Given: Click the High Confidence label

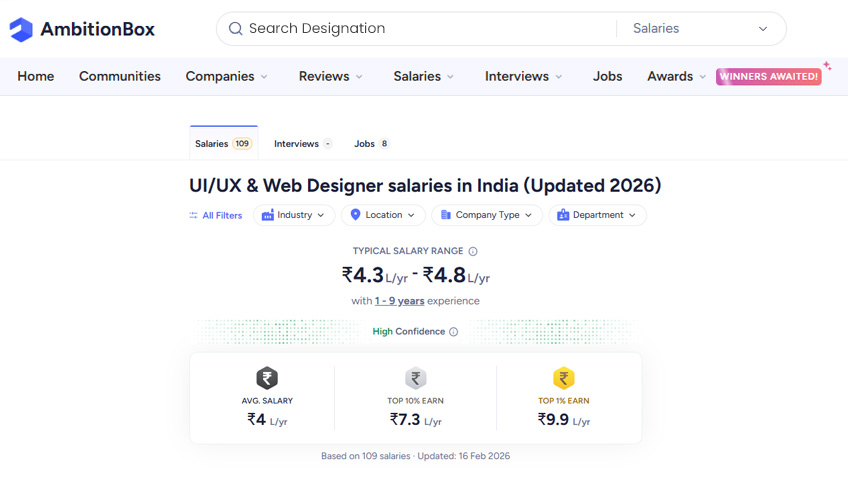Looking at the screenshot, I should click(409, 332).
